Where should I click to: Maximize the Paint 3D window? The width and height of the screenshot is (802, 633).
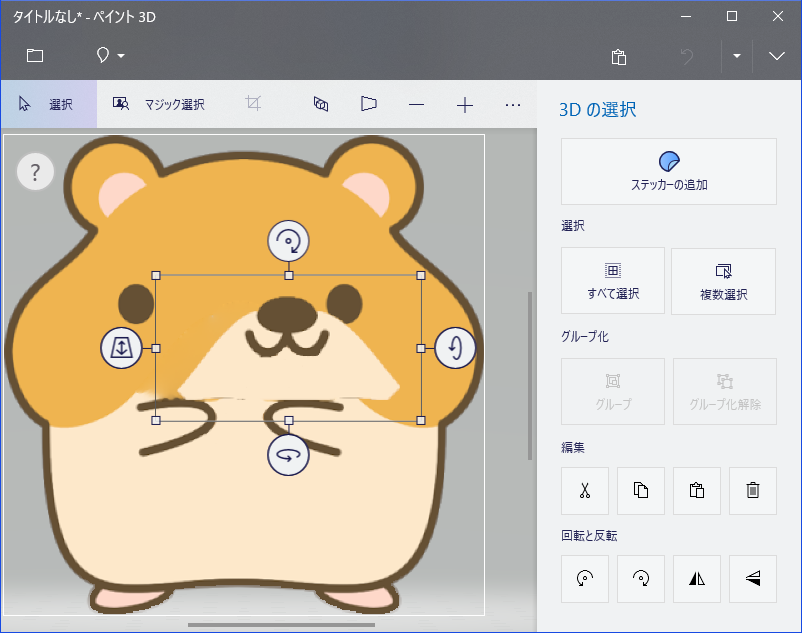[x=732, y=16]
